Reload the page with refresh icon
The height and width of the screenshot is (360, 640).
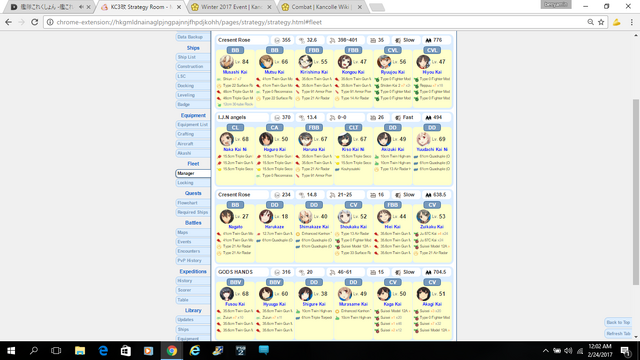[x=35, y=22]
